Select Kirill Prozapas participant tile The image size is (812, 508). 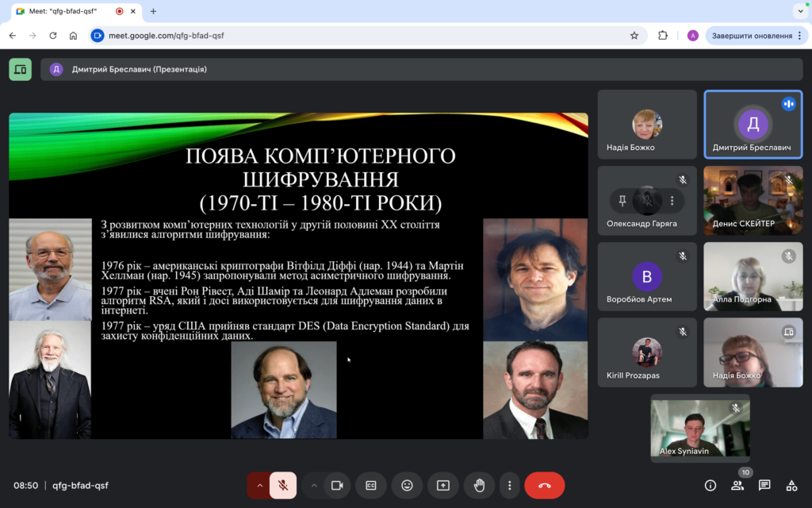(647, 352)
